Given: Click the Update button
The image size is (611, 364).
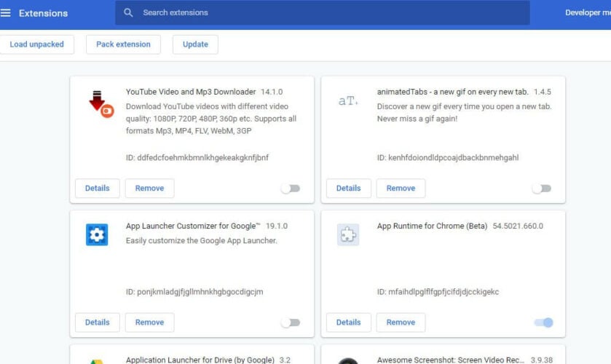Looking at the screenshot, I should pyautogui.click(x=195, y=44).
